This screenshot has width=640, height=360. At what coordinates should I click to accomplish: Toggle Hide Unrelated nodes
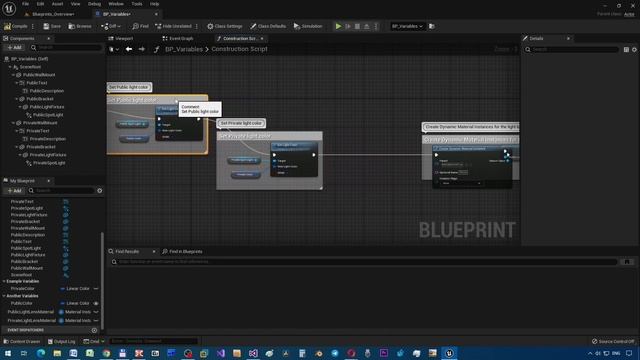173,26
